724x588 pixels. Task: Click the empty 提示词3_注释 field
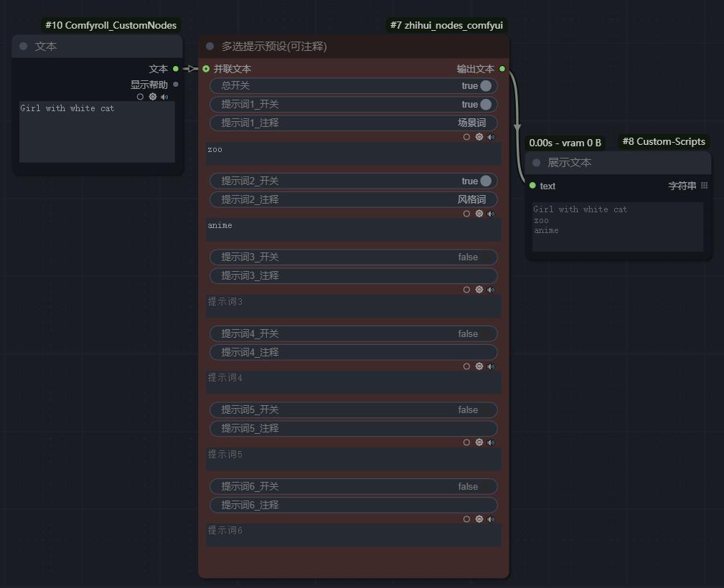[354, 275]
